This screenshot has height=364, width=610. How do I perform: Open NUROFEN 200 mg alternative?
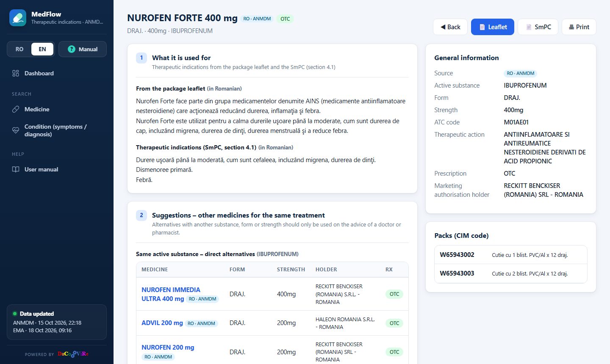tap(168, 347)
